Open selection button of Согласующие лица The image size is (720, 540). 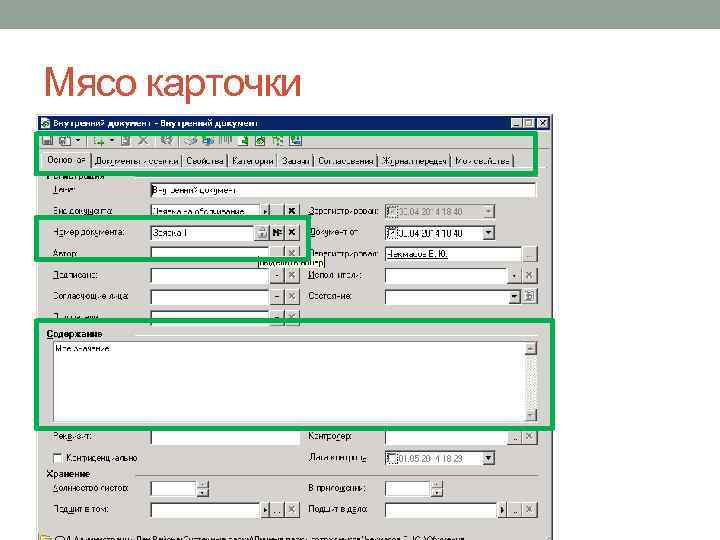point(277,297)
